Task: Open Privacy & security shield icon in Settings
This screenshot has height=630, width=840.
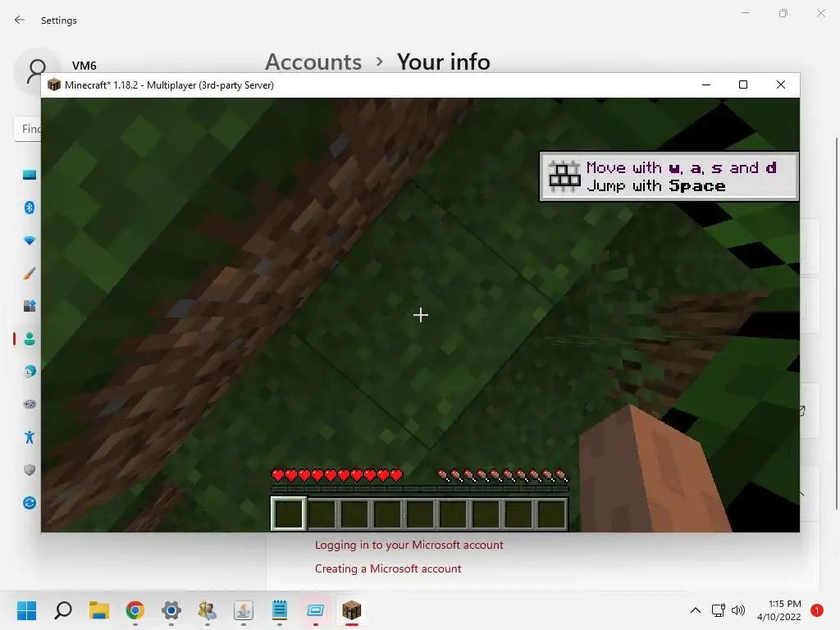Action: point(30,470)
